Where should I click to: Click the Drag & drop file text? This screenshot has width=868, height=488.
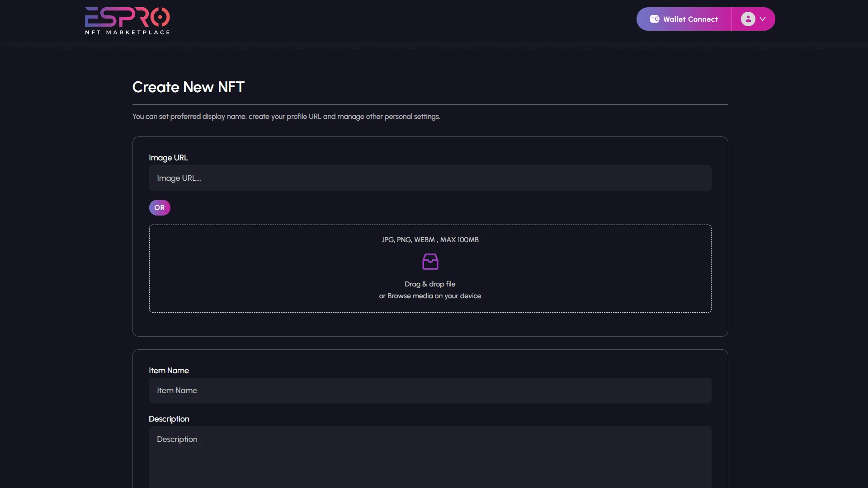[429, 284]
